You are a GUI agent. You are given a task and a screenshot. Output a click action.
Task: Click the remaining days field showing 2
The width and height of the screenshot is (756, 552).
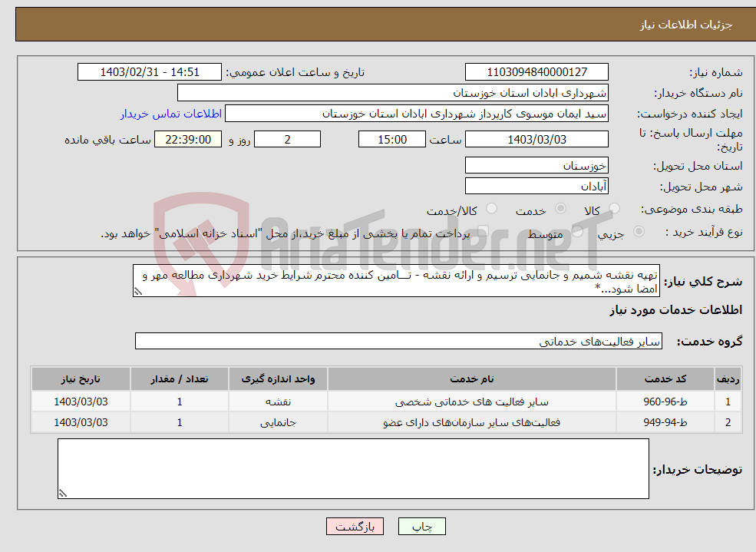click(x=287, y=139)
